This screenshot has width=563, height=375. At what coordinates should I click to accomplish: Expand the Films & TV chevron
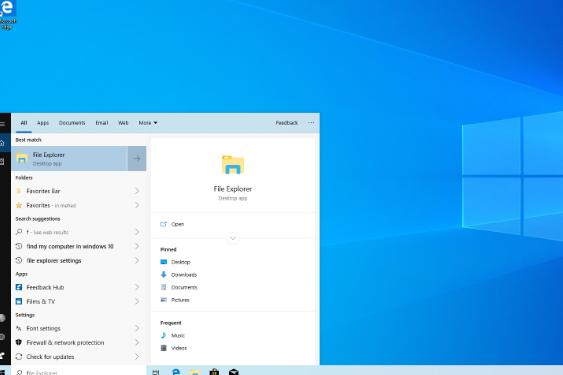pos(137,301)
